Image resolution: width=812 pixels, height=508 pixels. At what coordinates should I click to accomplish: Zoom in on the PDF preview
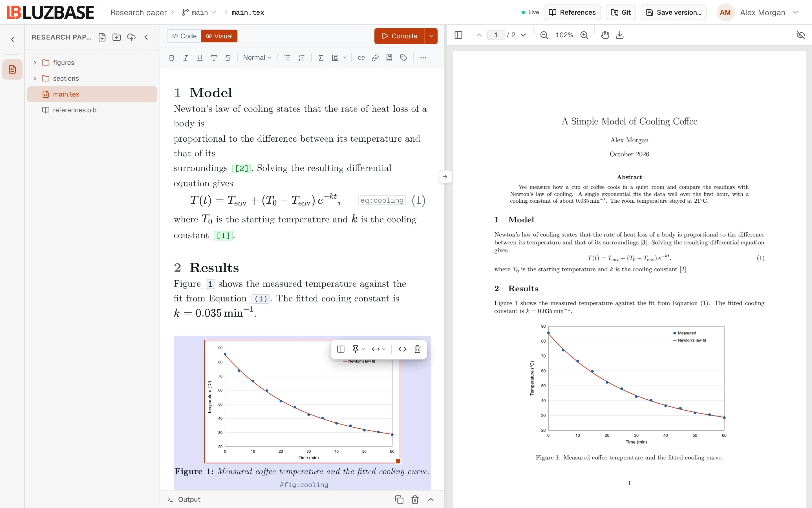584,35
